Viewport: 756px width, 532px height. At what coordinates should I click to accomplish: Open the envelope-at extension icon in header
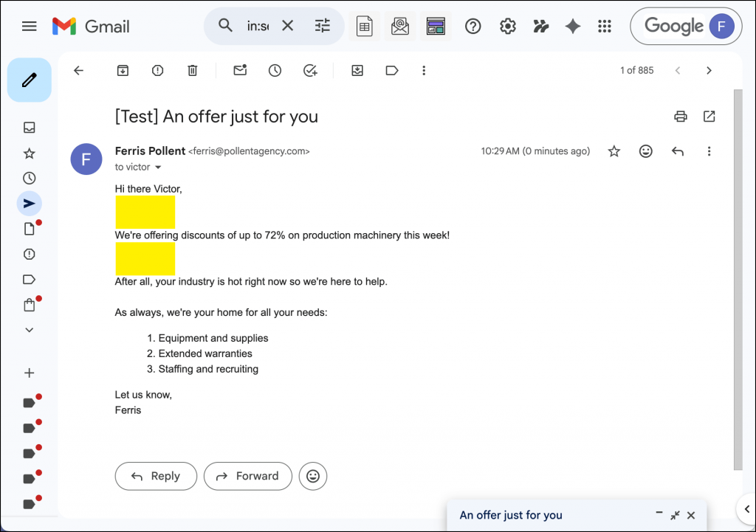(400, 26)
